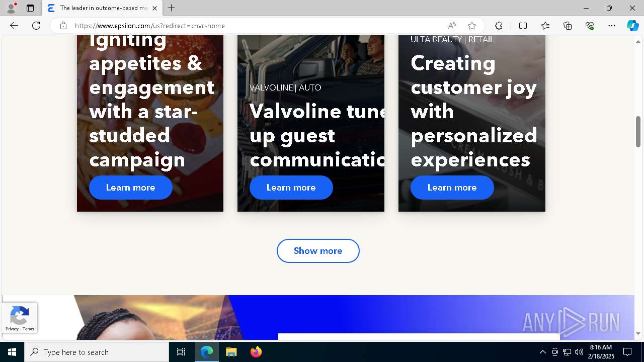644x362 pixels.
Task: Click the page vertical scrollbar thumb
Action: click(x=638, y=131)
